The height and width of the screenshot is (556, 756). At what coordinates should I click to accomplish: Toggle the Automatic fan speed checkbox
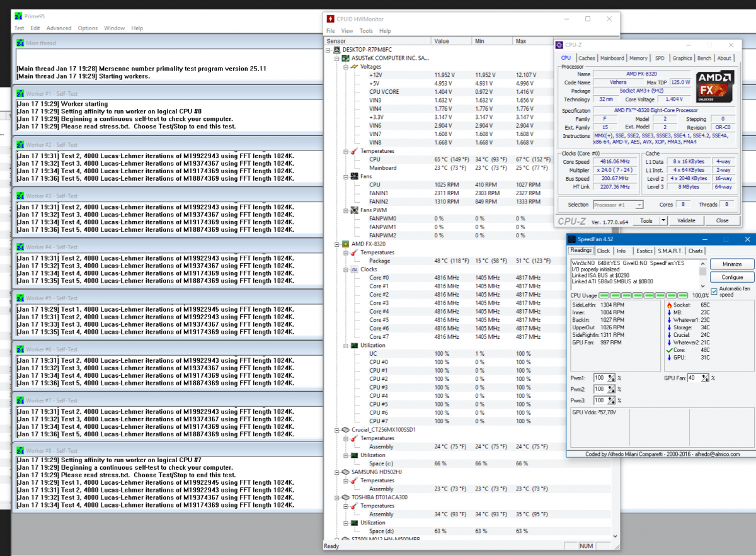(x=714, y=290)
